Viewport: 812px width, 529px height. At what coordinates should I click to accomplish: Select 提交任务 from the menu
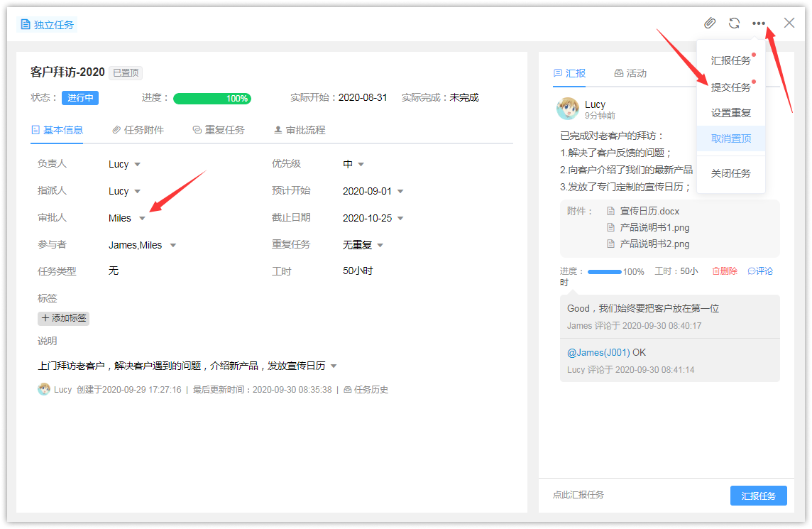(730, 87)
